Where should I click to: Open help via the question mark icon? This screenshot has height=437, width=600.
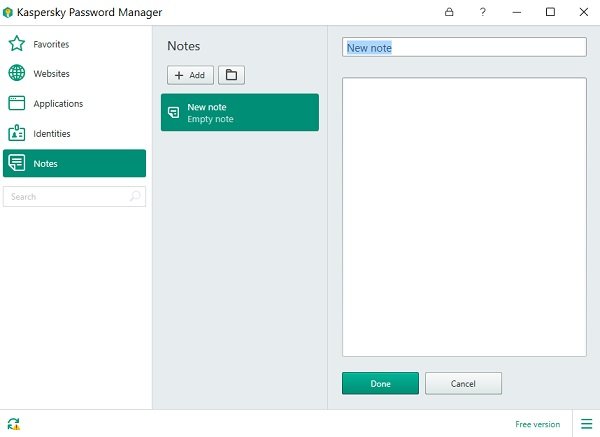(483, 12)
